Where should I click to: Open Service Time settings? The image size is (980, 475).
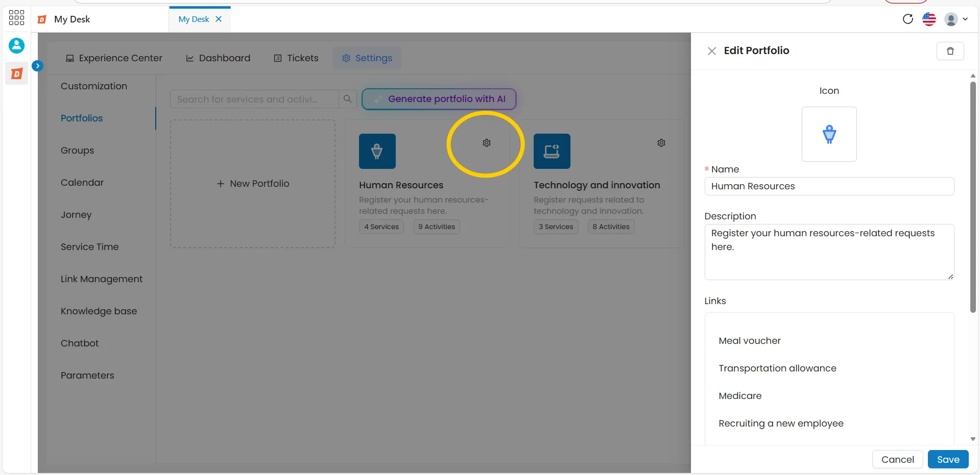point(89,247)
